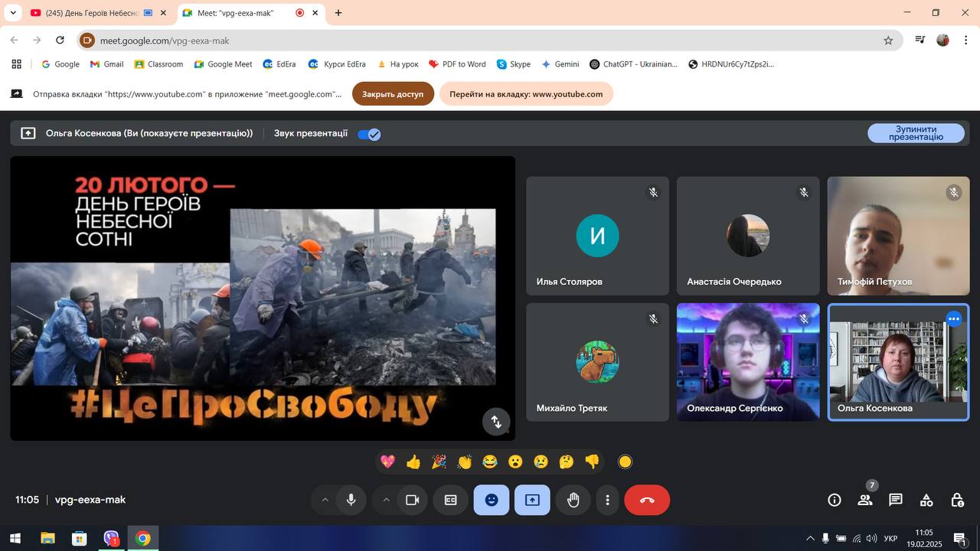Show the participants list icon
Screen dimensions: 980x551
coord(865,500)
